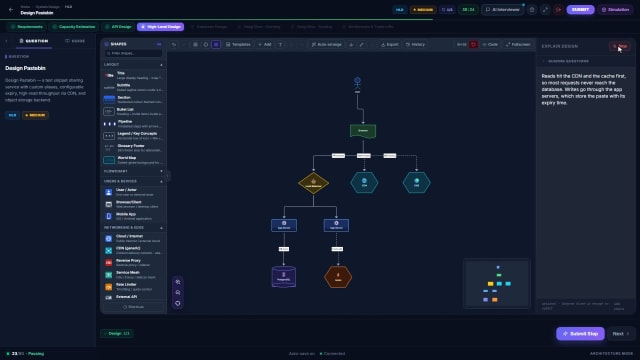Open the AI Interviewer button
640x360 pixels.
coord(503,9)
